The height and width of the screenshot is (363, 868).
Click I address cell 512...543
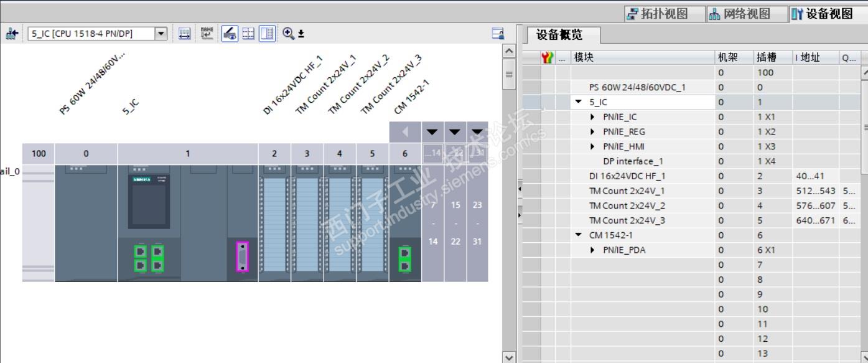click(815, 191)
